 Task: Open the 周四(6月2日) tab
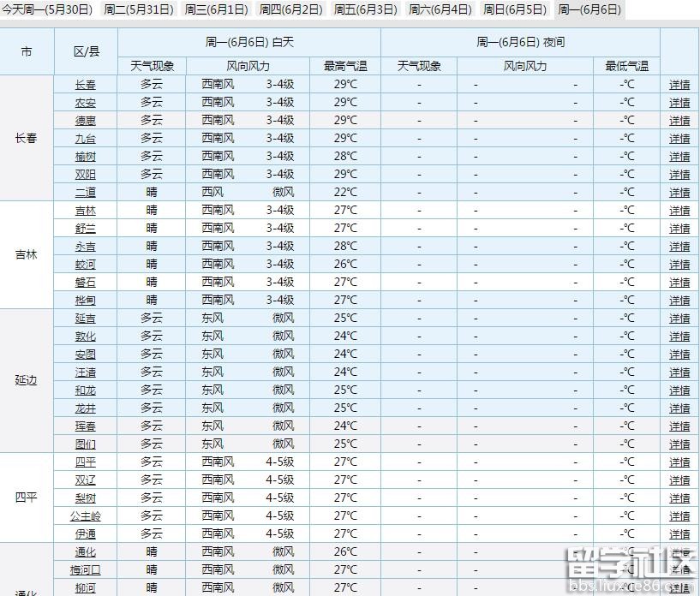pyautogui.click(x=291, y=9)
